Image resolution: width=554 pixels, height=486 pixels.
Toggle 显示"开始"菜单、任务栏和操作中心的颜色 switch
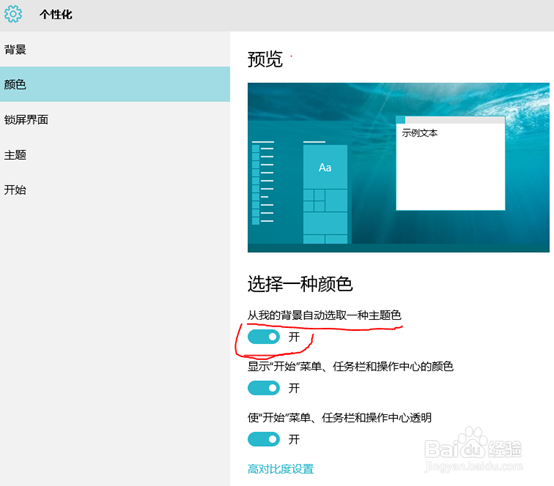coord(264,388)
